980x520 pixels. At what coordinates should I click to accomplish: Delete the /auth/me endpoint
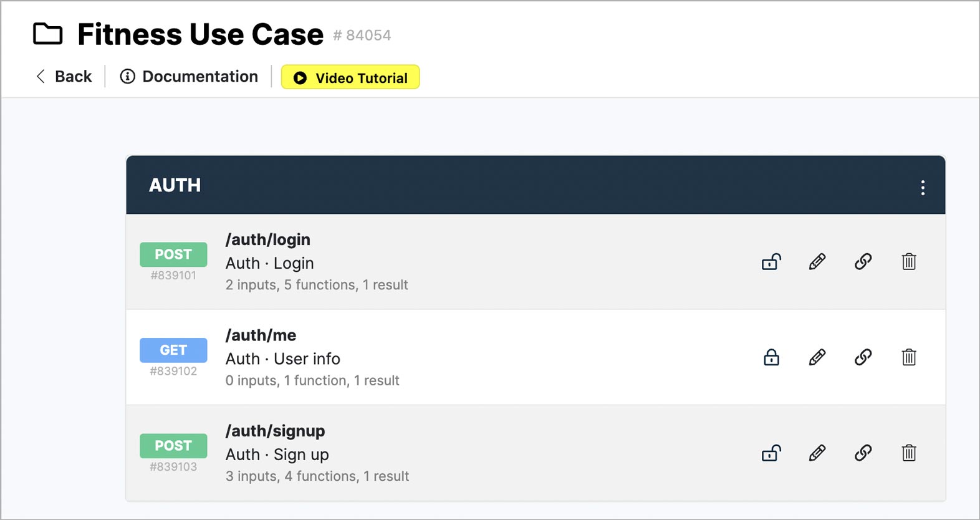[909, 357]
